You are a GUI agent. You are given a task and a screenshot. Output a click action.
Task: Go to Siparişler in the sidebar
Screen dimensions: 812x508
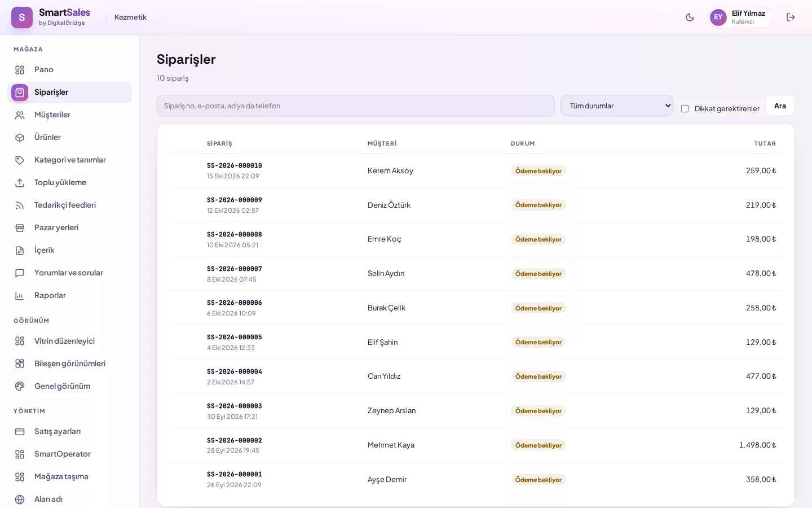tap(69, 93)
